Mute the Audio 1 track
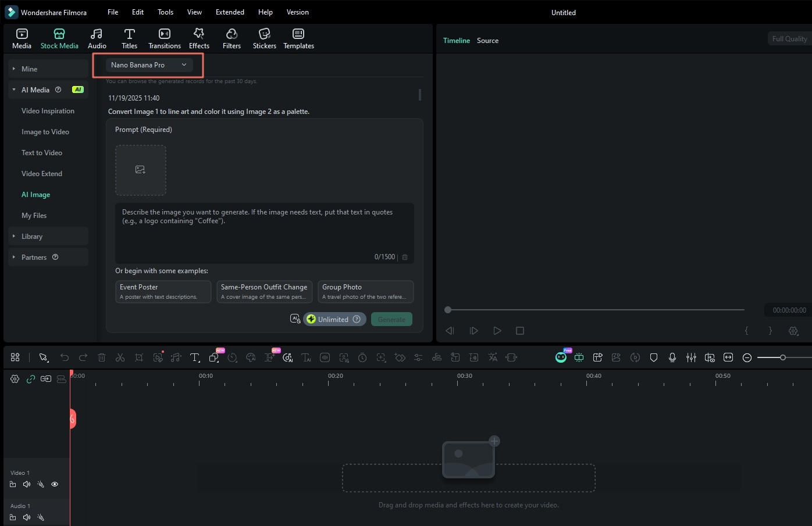Viewport: 812px width, 526px height. point(27,517)
